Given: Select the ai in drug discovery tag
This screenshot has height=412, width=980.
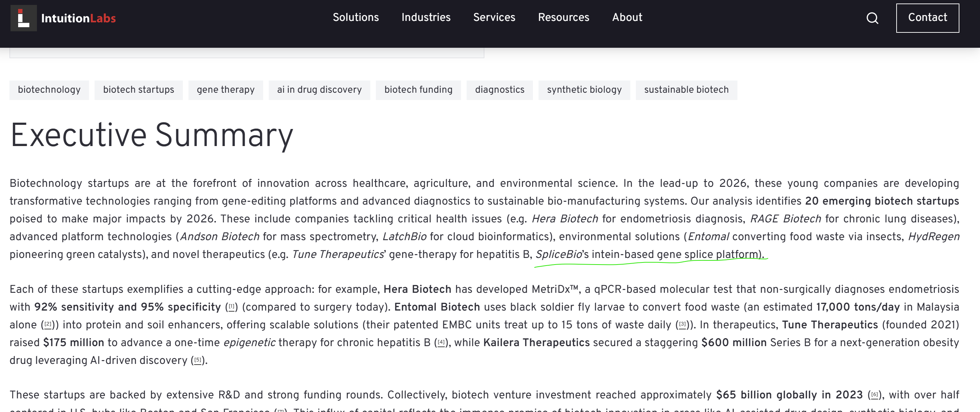Looking at the screenshot, I should coord(319,90).
